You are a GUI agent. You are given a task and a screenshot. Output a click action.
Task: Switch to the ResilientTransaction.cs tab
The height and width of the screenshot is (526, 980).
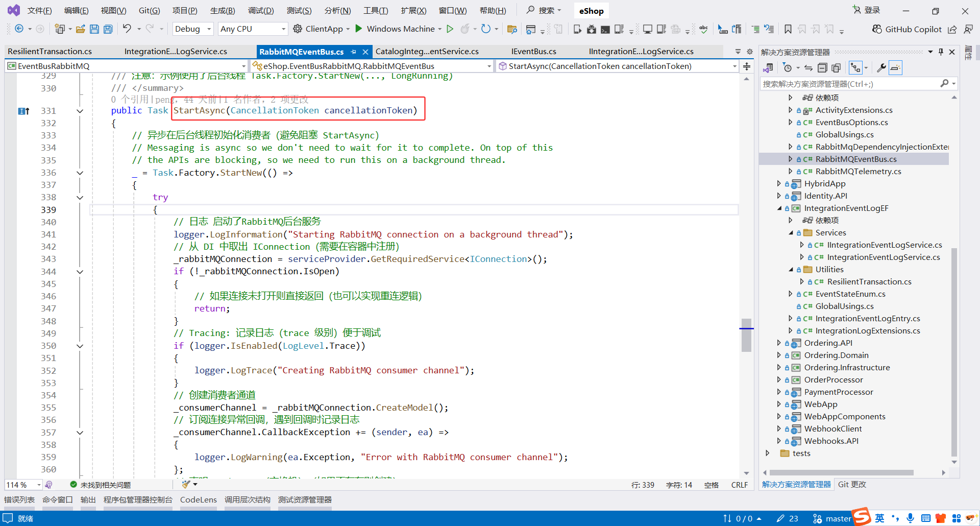[50, 52]
